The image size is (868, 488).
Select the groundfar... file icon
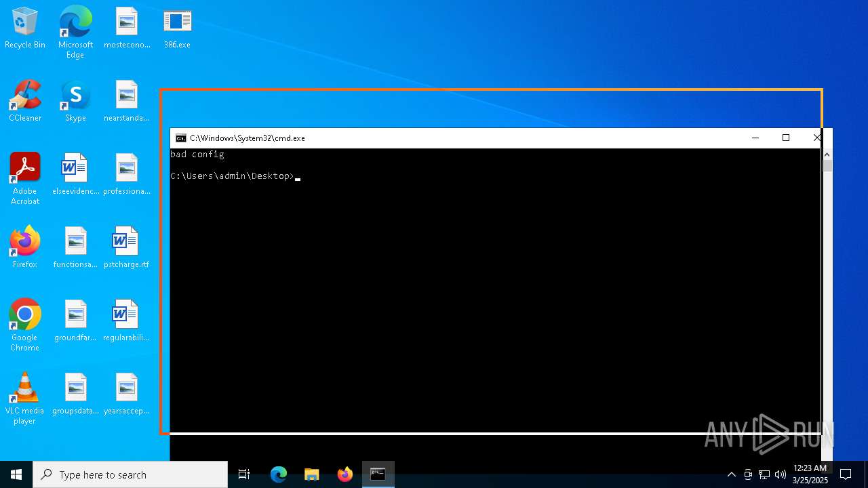tap(75, 321)
